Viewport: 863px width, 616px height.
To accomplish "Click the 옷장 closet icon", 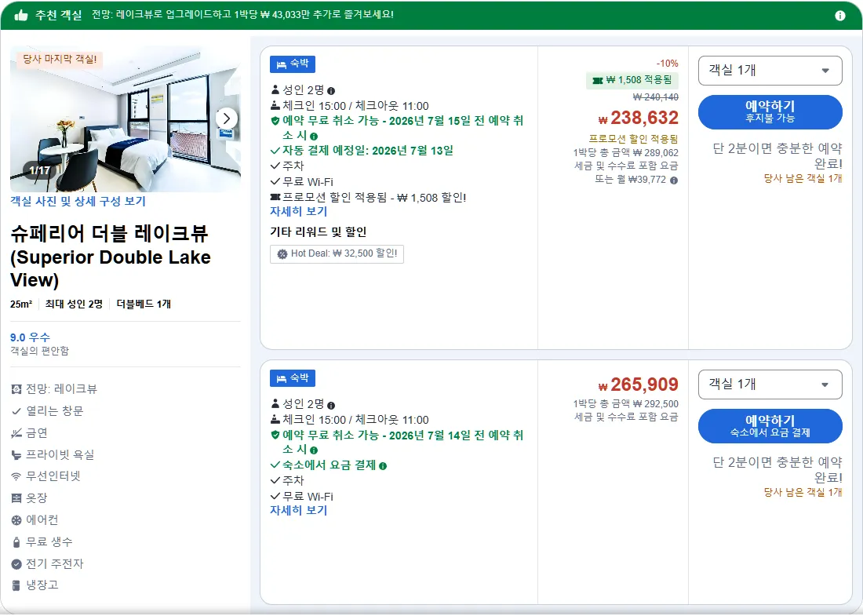I will pos(16,498).
